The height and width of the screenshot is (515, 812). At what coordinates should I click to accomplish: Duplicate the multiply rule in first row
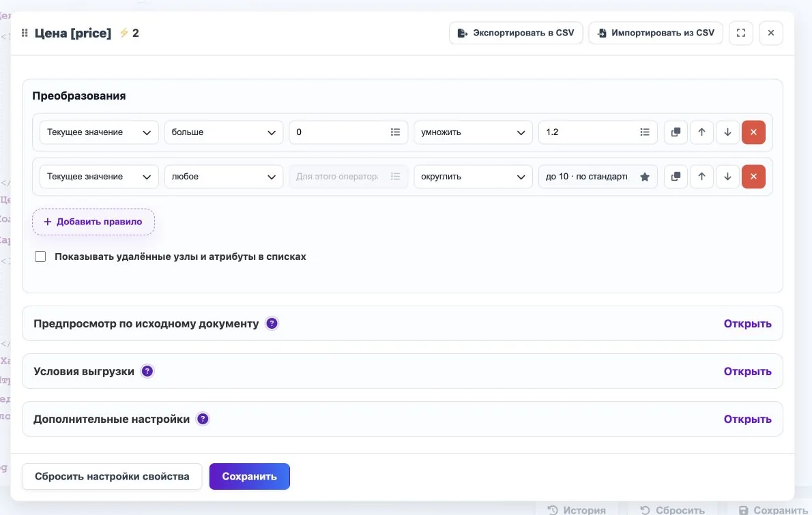pos(676,132)
